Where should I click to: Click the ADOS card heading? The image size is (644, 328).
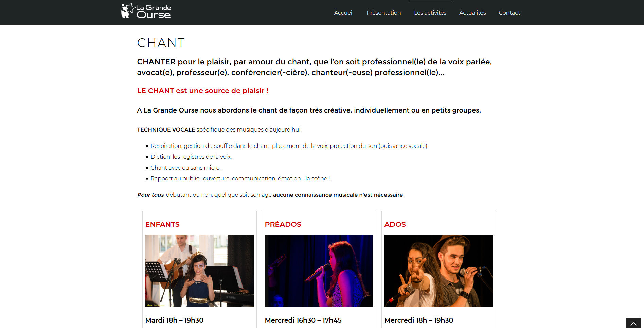[x=395, y=224]
